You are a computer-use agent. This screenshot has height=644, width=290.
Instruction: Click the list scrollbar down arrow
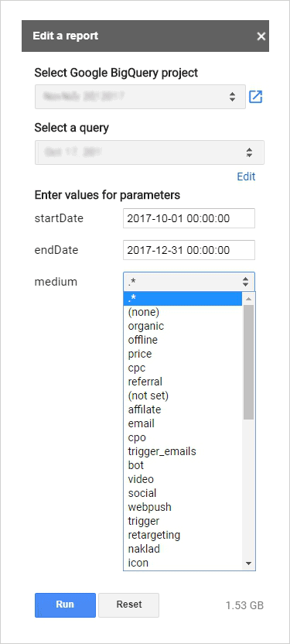point(248,563)
